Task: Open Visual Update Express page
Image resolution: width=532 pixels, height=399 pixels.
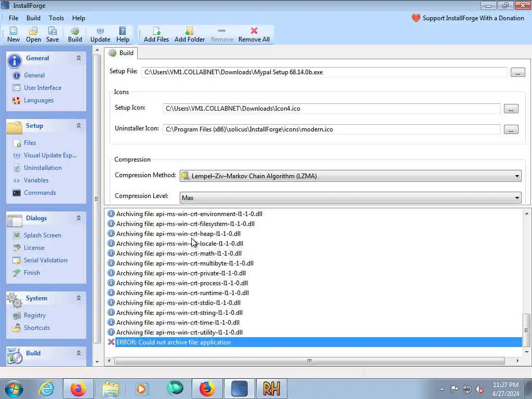Action: (x=50, y=155)
